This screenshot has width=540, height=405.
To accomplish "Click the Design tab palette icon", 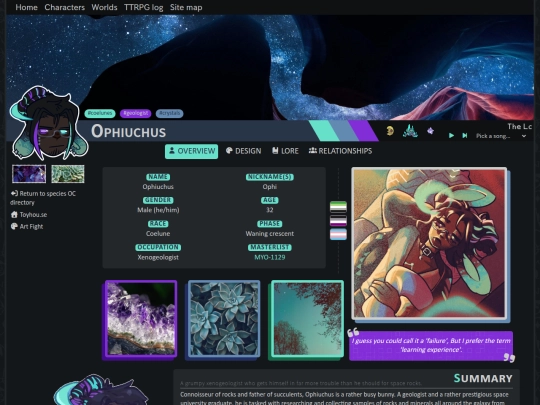I will coord(229,150).
